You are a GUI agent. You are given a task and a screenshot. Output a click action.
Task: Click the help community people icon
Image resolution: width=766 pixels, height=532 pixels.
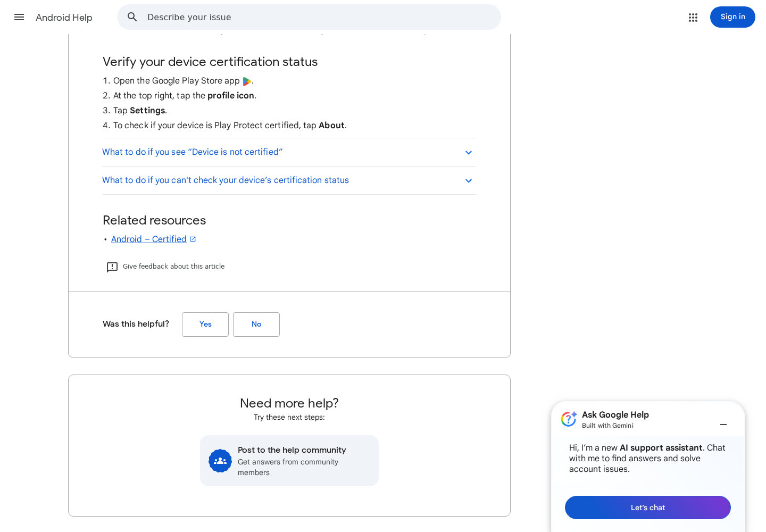click(x=220, y=461)
